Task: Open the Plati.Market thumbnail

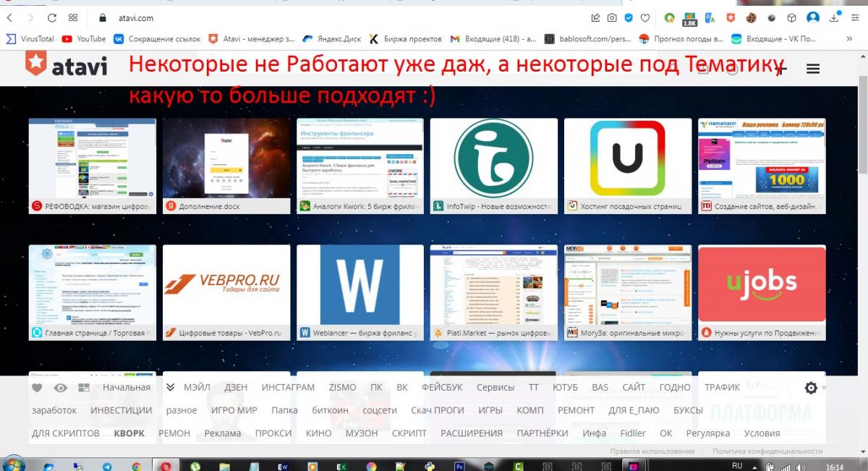Action: 494,292
